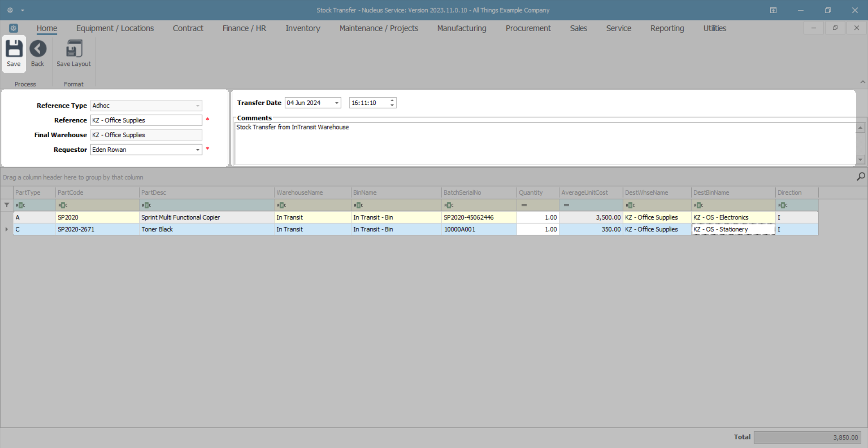Switch to the Inventory tab
The image size is (868, 448).
[x=303, y=28]
